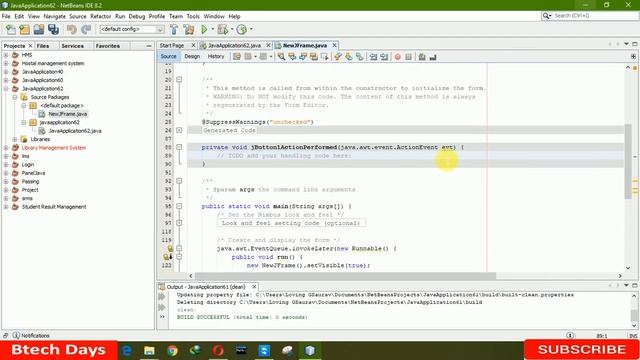Click the Debug Project icon

222,29
